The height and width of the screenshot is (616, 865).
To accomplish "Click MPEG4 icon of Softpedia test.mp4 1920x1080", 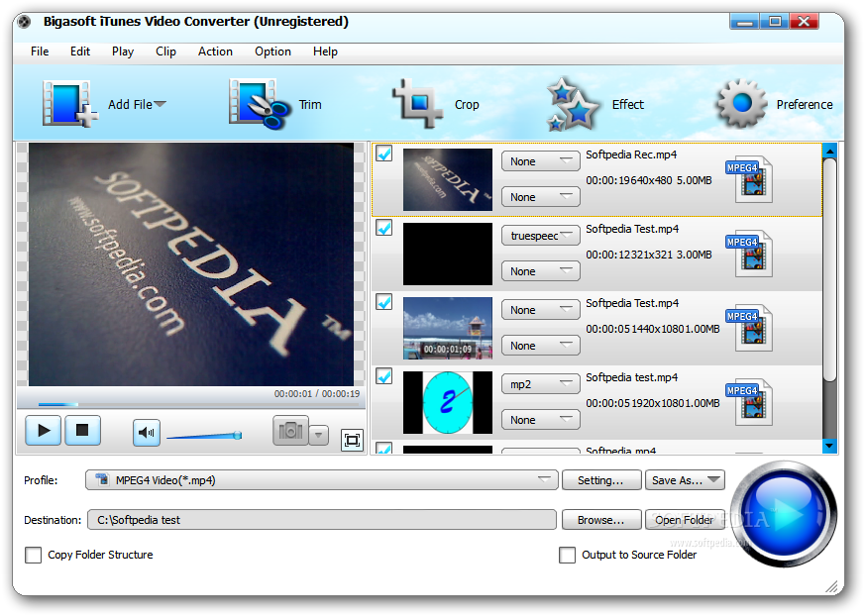I will 749,402.
